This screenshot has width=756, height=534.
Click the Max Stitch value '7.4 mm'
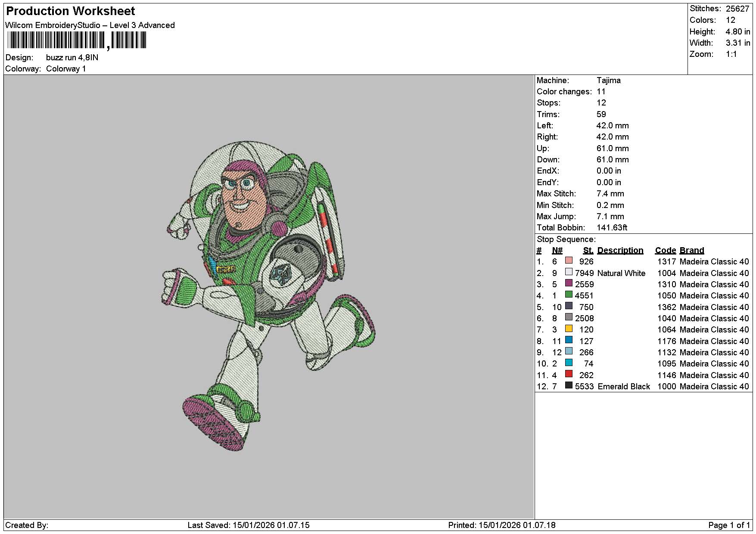point(610,194)
